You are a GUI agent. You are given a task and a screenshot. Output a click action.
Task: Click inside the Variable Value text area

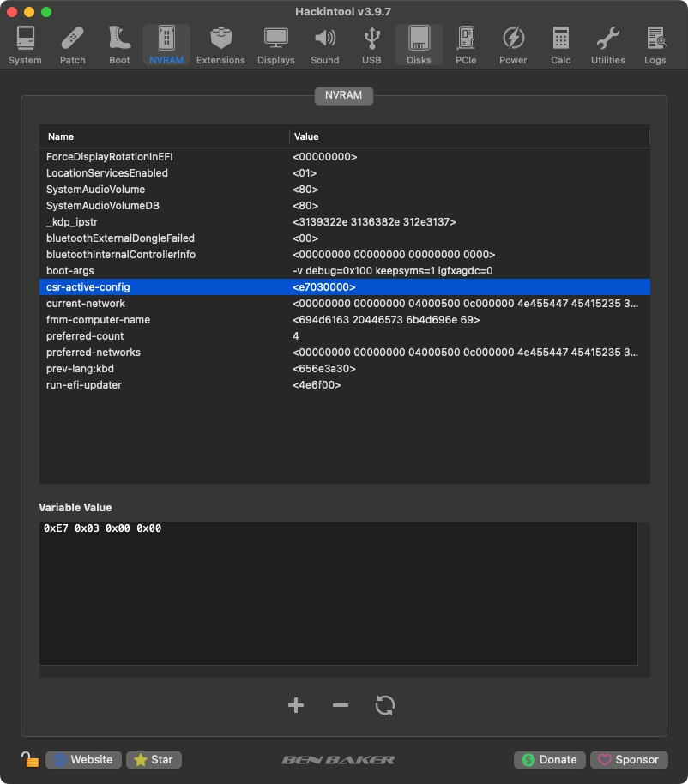pos(339,594)
